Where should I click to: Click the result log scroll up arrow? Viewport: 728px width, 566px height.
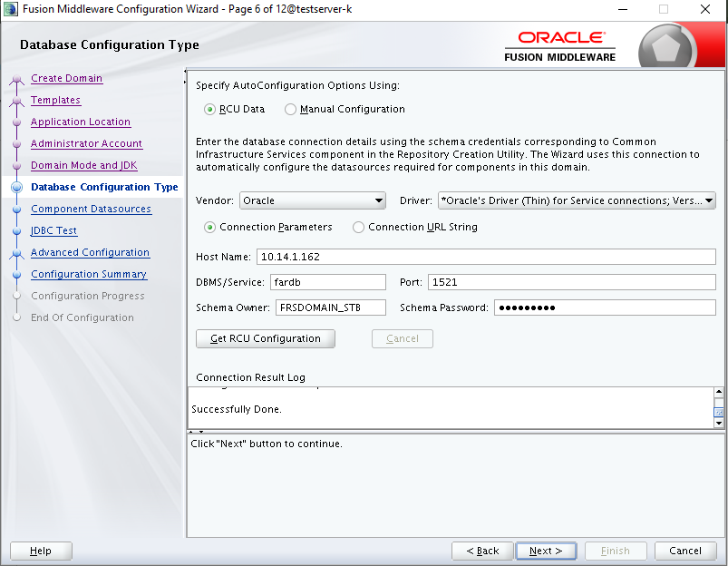(x=719, y=392)
